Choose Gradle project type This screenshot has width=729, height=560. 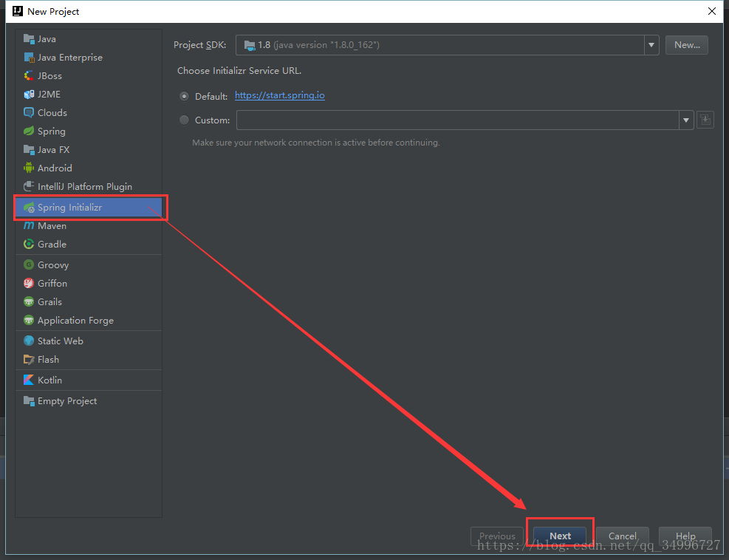[89, 245]
